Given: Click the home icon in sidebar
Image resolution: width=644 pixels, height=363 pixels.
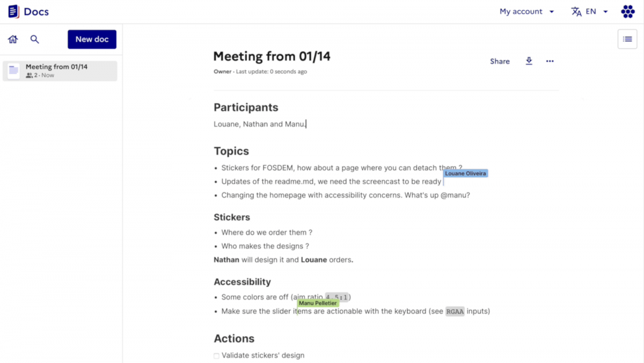Looking at the screenshot, I should coord(13,39).
